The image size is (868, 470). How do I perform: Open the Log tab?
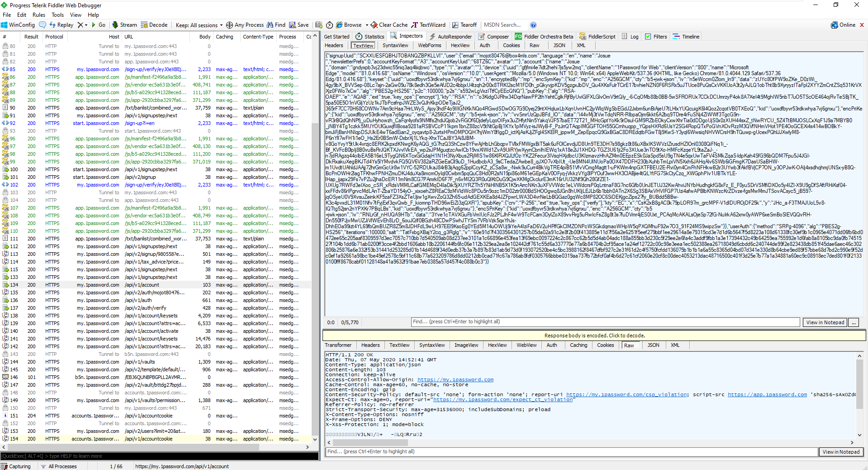coord(630,37)
